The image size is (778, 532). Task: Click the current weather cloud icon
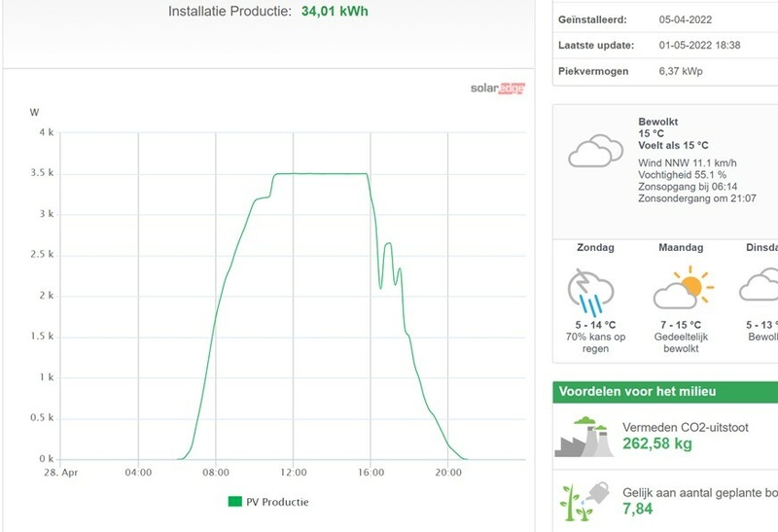click(x=595, y=151)
